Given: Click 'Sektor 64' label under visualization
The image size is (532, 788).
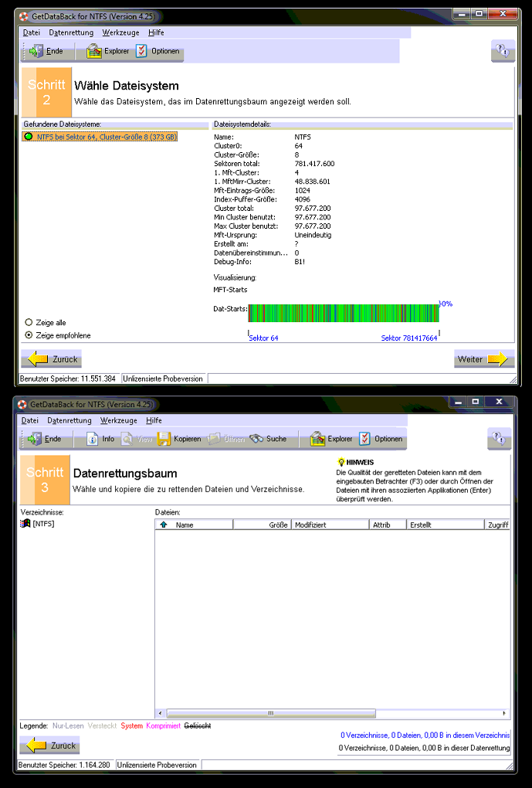Looking at the screenshot, I should [264, 338].
